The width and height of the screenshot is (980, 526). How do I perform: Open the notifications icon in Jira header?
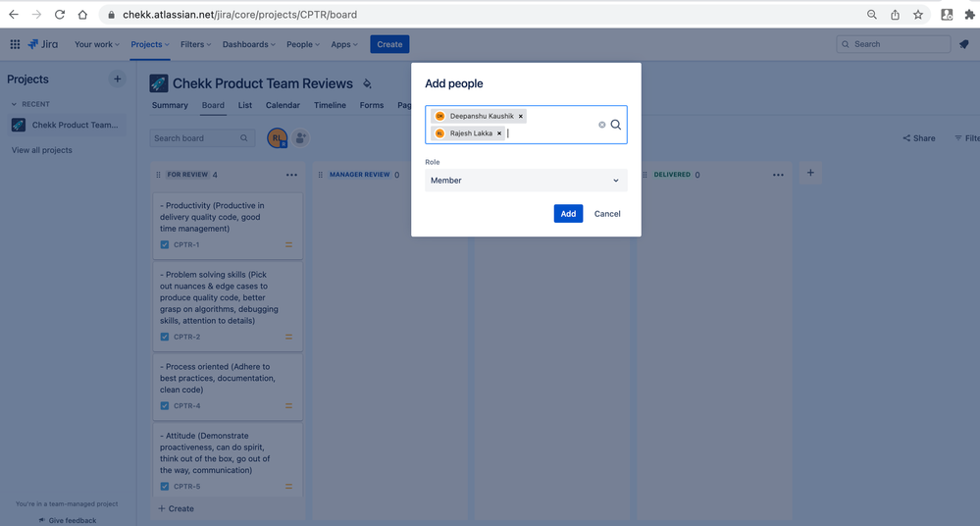tap(963, 44)
